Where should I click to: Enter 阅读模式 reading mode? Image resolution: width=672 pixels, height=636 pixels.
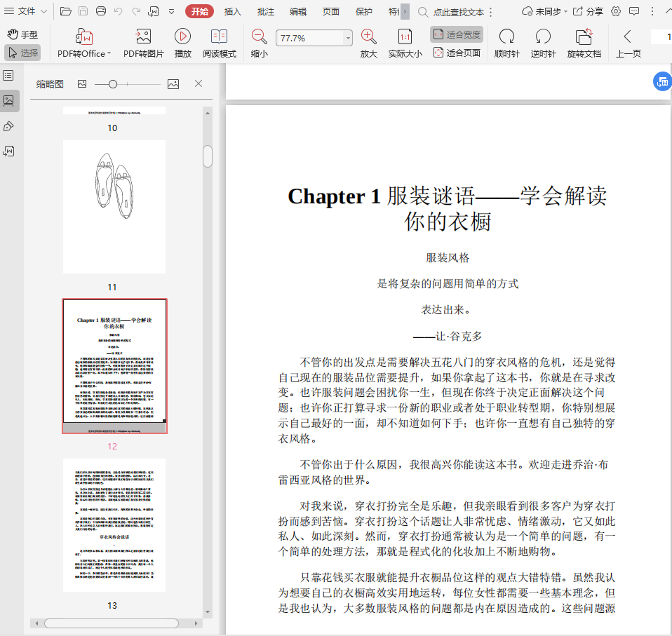point(220,37)
